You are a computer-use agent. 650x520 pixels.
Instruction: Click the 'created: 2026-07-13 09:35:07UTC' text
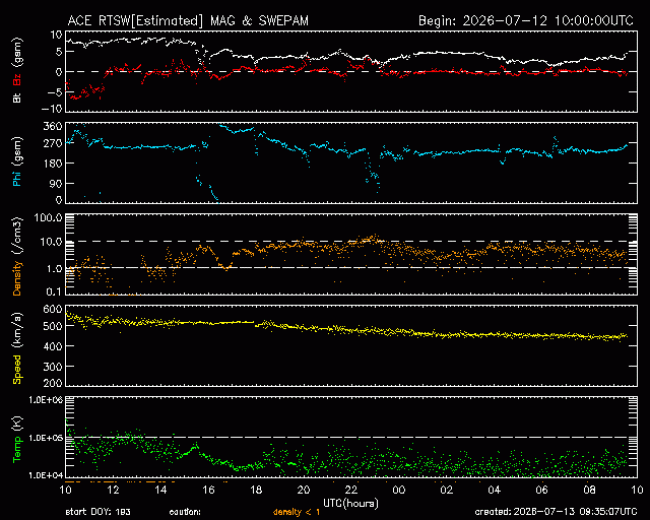[x=556, y=512]
